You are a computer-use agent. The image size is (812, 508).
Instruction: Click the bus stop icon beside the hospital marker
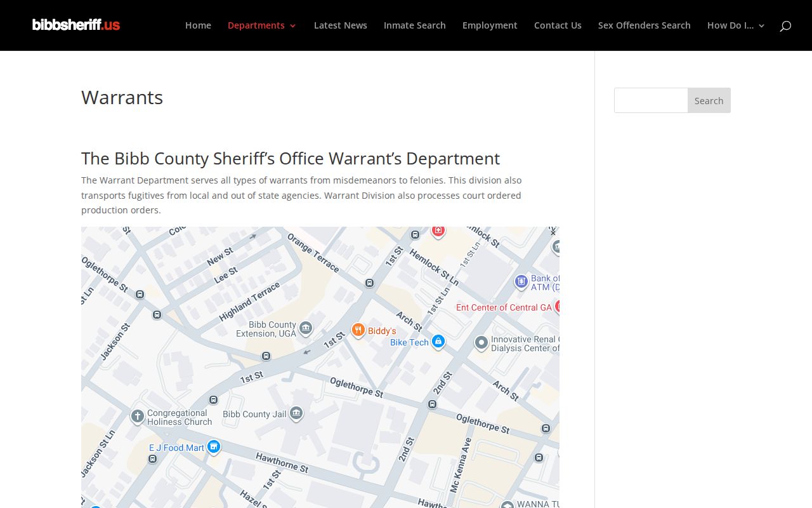click(x=416, y=235)
